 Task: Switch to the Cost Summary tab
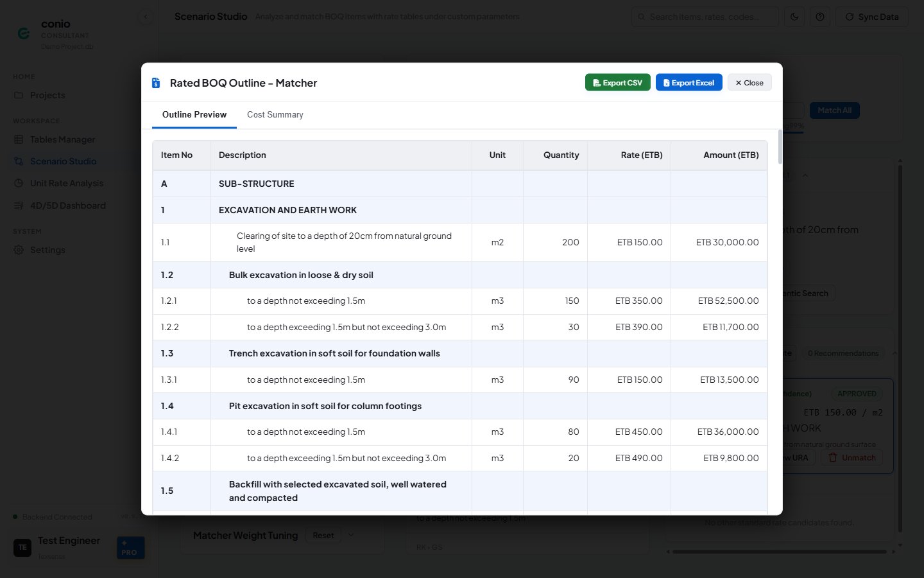(275, 115)
